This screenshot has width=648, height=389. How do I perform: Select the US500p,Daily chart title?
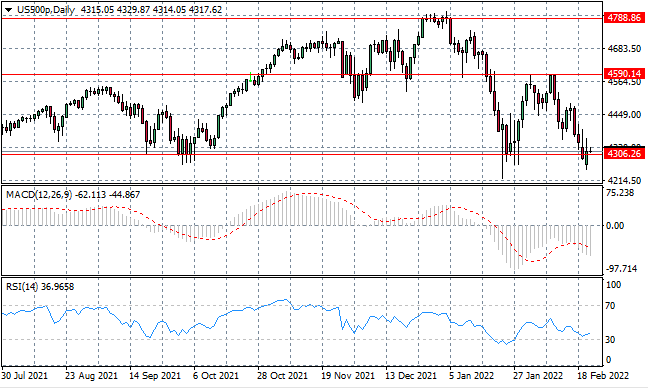46,10
